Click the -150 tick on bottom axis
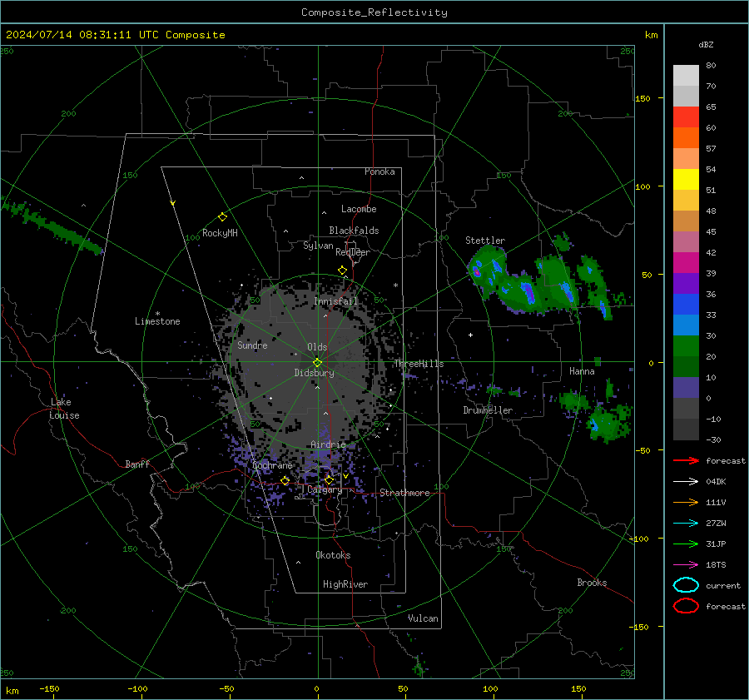 point(49,688)
